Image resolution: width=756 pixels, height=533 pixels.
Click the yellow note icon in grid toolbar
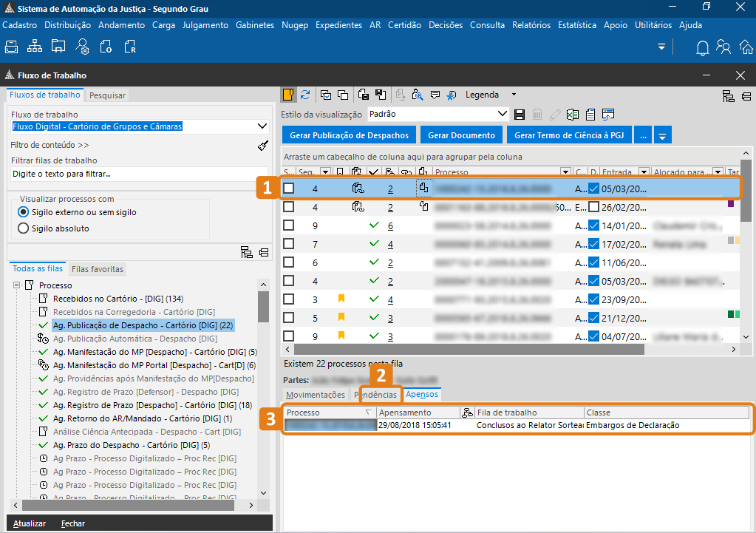(x=288, y=95)
